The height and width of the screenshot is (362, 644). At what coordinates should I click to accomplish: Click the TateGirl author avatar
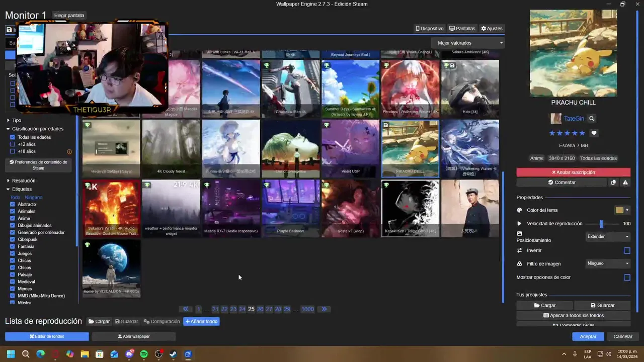[556, 119]
